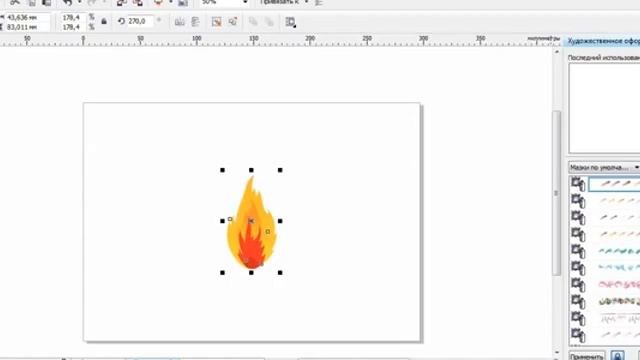Click the top-left selection handle of flame
The width and height of the screenshot is (640, 360).
(222, 170)
